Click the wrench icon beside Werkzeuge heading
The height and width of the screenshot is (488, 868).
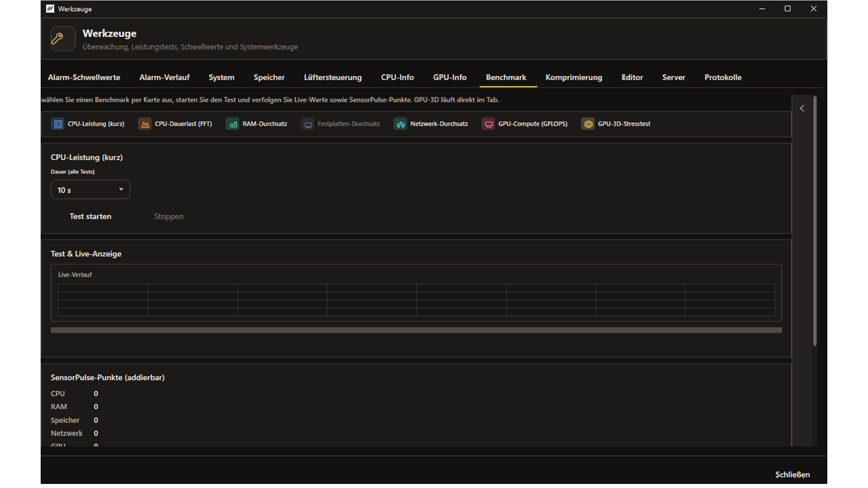coord(63,38)
